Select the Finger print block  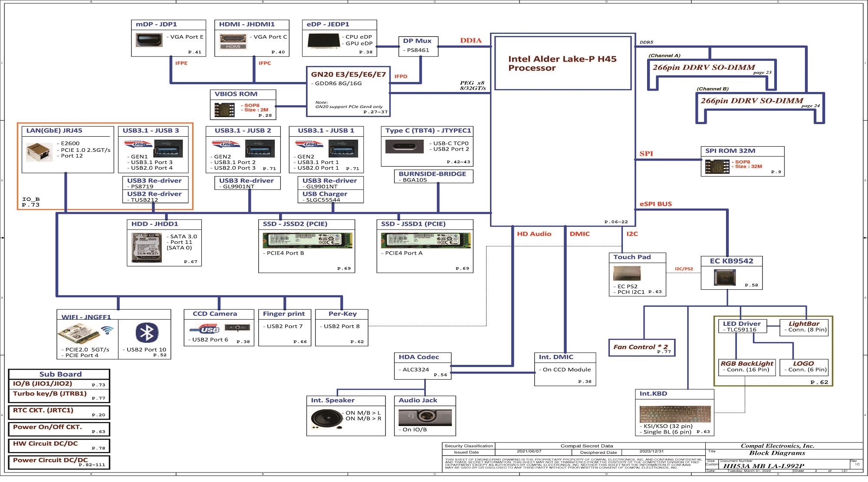coord(285,328)
